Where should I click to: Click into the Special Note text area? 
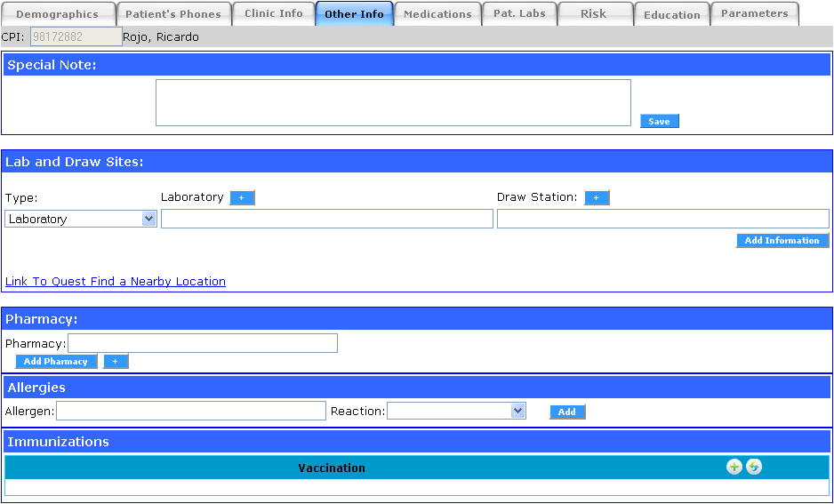click(x=393, y=102)
